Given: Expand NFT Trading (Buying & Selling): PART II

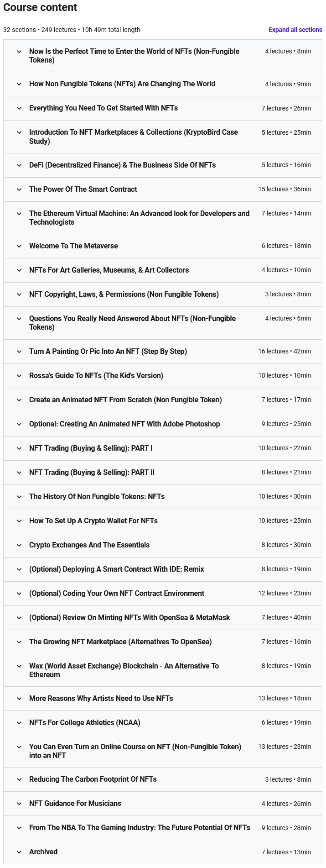Looking at the screenshot, I should pyautogui.click(x=92, y=472).
